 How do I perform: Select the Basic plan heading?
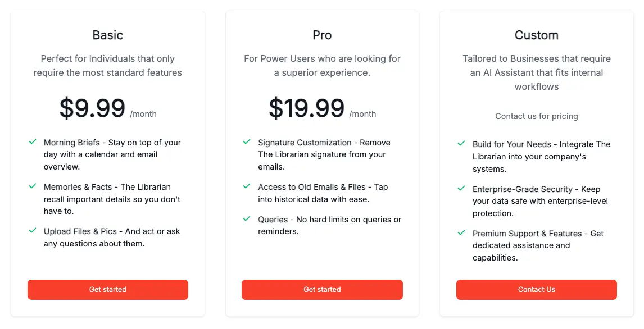pos(107,35)
